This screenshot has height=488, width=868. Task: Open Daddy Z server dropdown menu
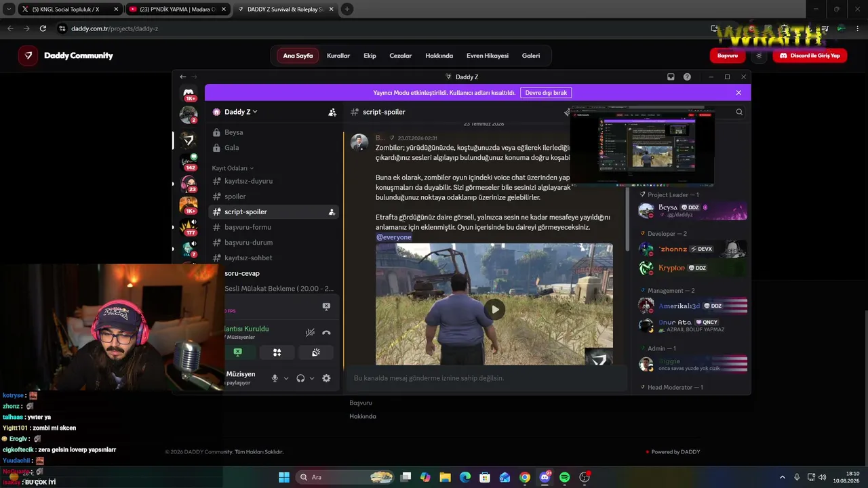241,112
